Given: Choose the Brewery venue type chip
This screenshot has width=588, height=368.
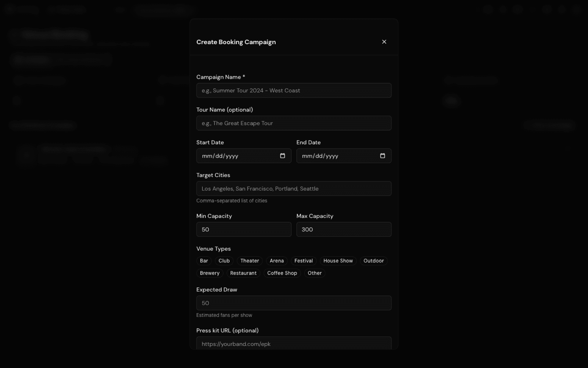Looking at the screenshot, I should pyautogui.click(x=209, y=273).
